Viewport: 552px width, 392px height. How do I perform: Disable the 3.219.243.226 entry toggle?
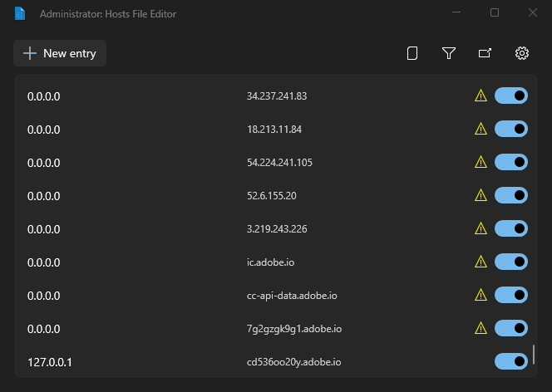(x=511, y=228)
